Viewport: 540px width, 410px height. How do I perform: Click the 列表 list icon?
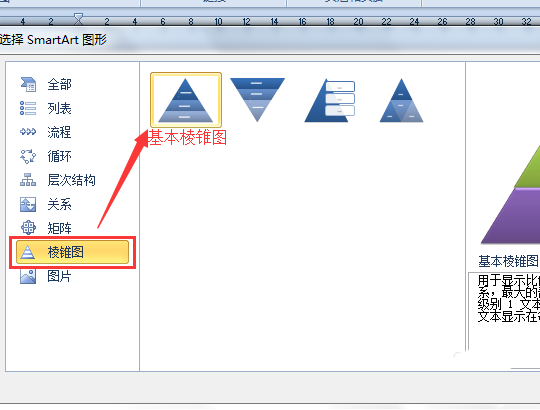(x=28, y=108)
